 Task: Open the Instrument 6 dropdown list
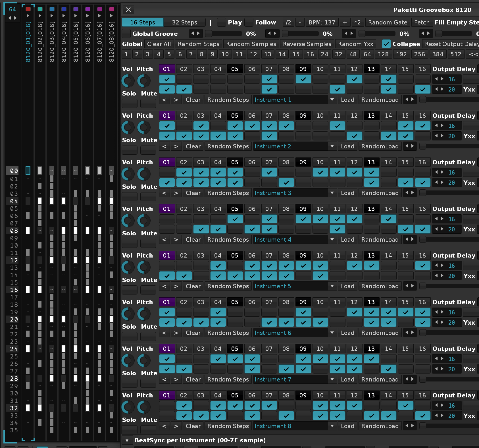(x=332, y=333)
